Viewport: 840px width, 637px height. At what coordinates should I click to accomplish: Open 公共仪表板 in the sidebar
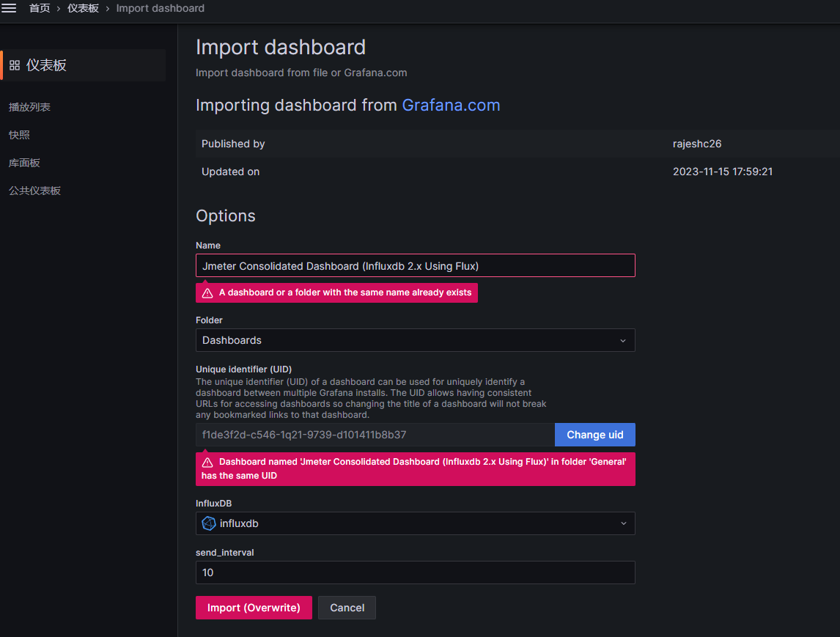point(35,191)
